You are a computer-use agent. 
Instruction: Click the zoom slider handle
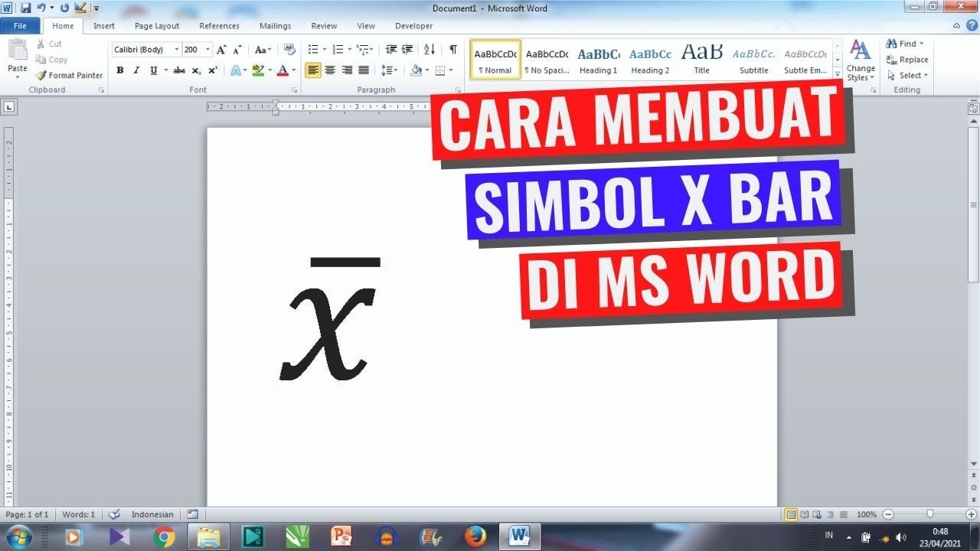[929, 515]
